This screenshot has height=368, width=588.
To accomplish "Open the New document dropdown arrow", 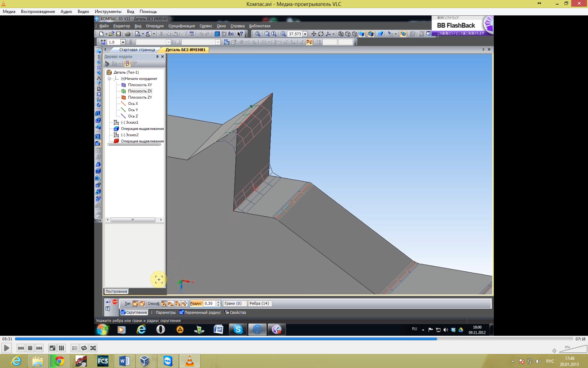I will coord(106,34).
